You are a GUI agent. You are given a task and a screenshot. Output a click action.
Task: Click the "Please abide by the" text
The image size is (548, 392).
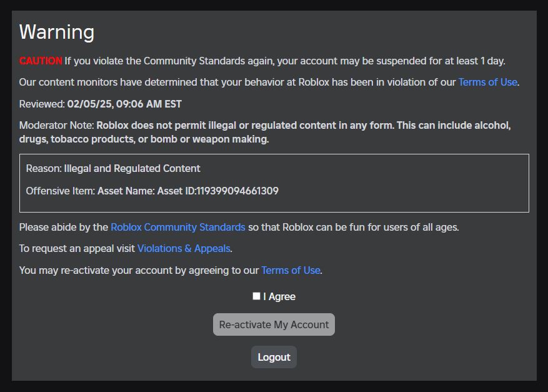[63, 227]
